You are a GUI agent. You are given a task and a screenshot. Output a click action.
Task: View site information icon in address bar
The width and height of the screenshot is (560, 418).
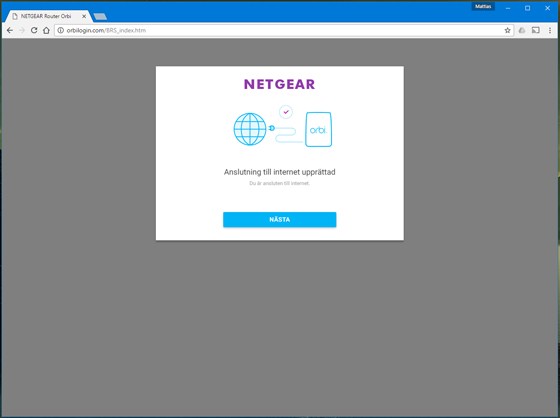coord(61,30)
